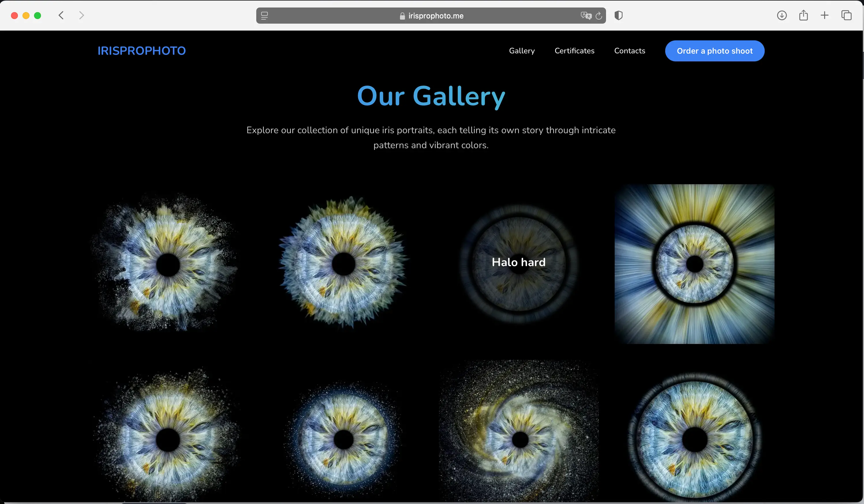Navigate back using the previous page arrow
Viewport: 864px width, 504px height.
coord(61,15)
